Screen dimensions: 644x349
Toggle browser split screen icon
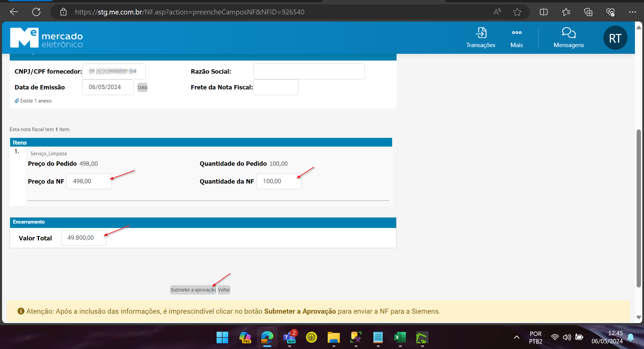click(543, 12)
